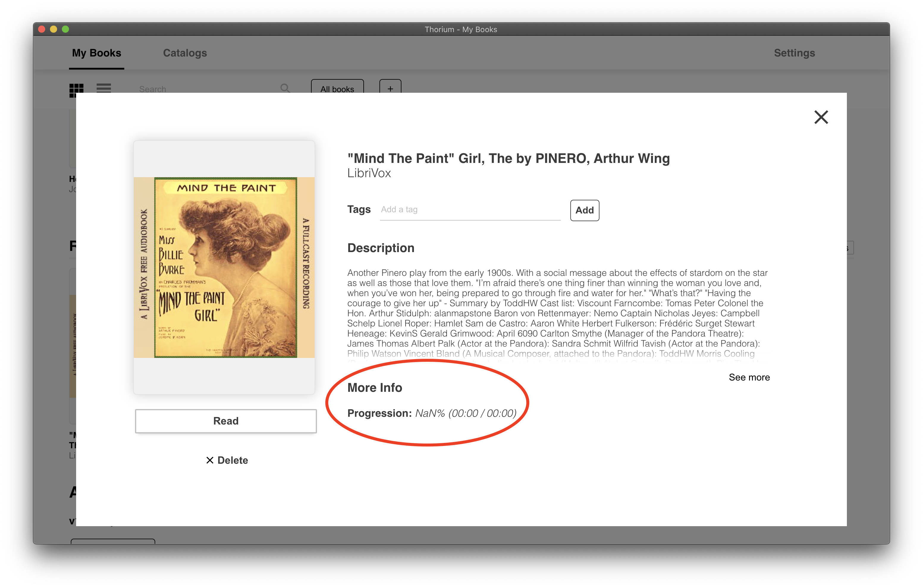
Task: Open the My Books tab
Action: coord(97,53)
